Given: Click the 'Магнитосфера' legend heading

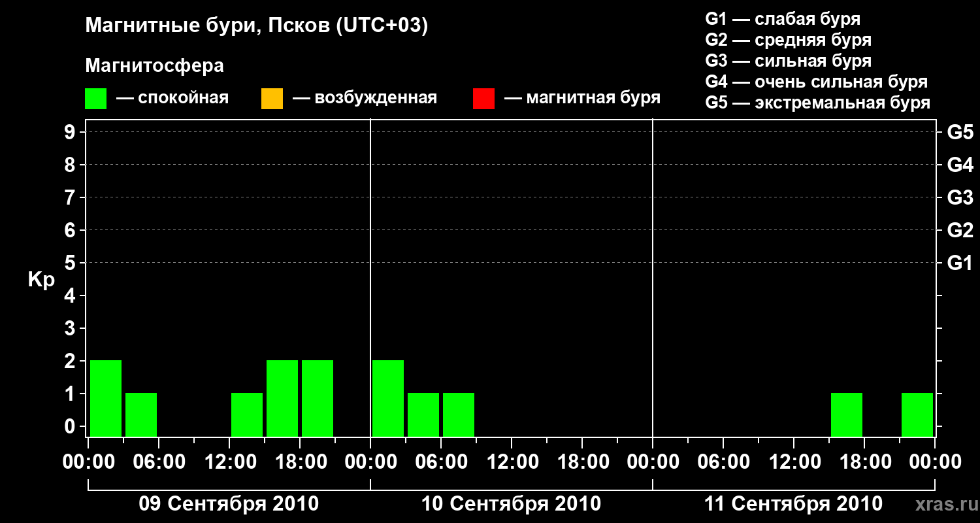Looking at the screenshot, I should click(155, 66).
